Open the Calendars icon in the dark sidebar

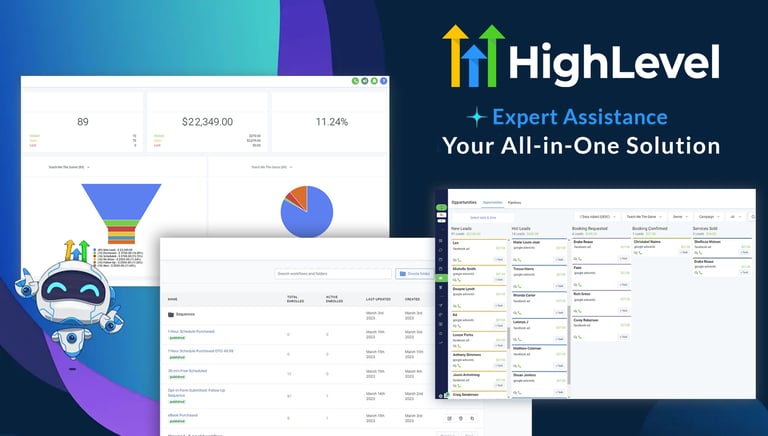[441, 260]
